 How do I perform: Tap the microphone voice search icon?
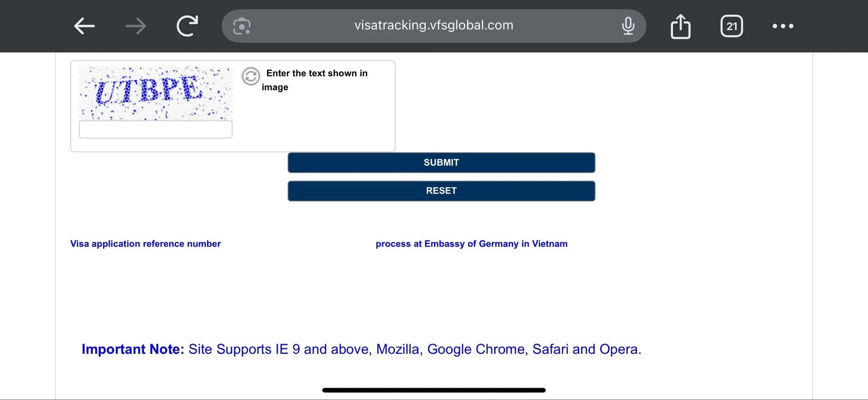628,26
